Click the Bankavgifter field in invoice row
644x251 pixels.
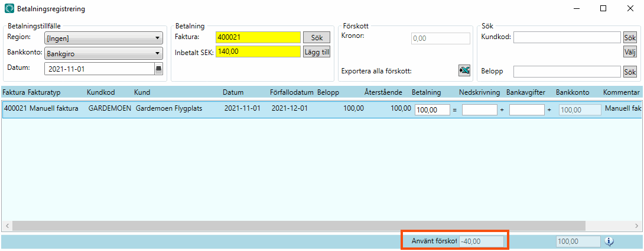526,110
